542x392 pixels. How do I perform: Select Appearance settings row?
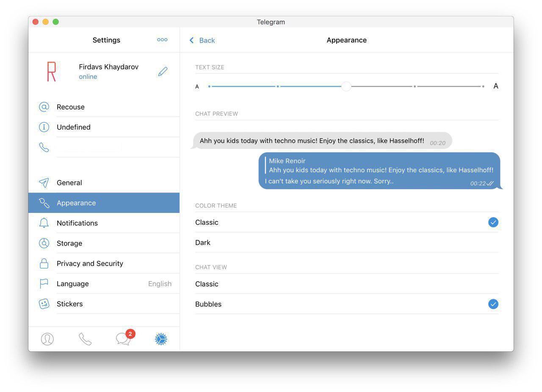(104, 203)
